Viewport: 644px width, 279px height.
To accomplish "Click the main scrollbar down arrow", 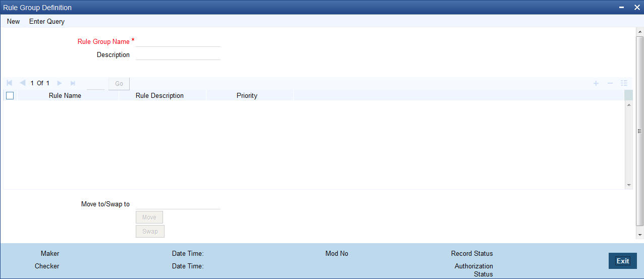I will [x=640, y=235].
